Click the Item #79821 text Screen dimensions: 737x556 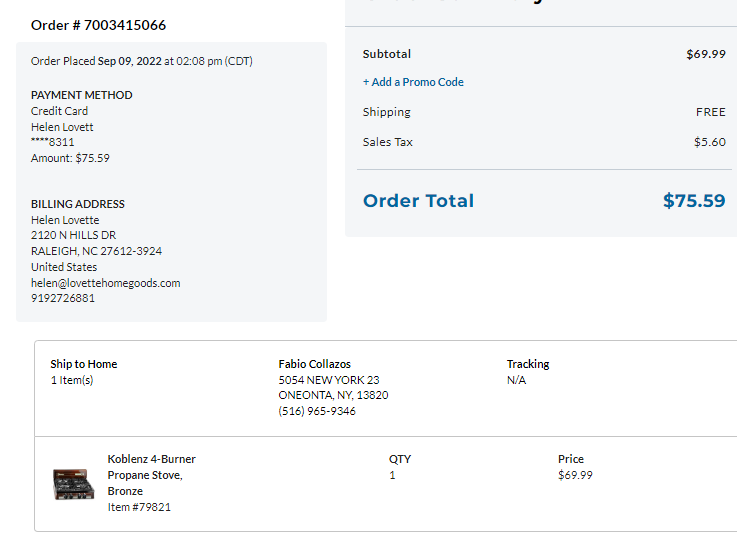139,507
